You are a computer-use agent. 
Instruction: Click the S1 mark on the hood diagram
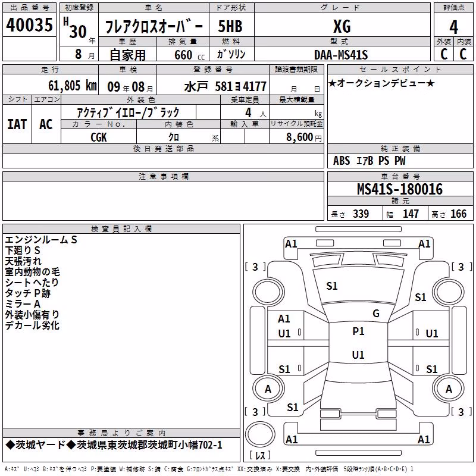tap(332, 286)
